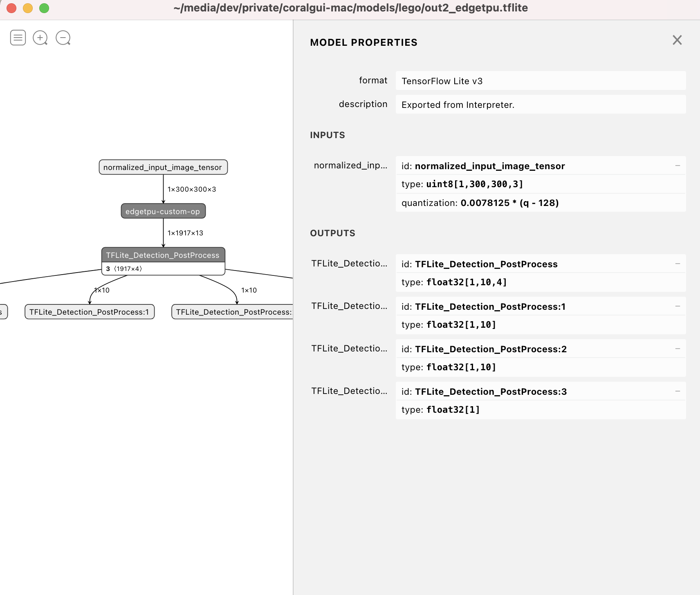The image size is (700, 595).
Task: Collapse the TFLite_Detection_PostProcess:2 output entry
Action: (678, 349)
